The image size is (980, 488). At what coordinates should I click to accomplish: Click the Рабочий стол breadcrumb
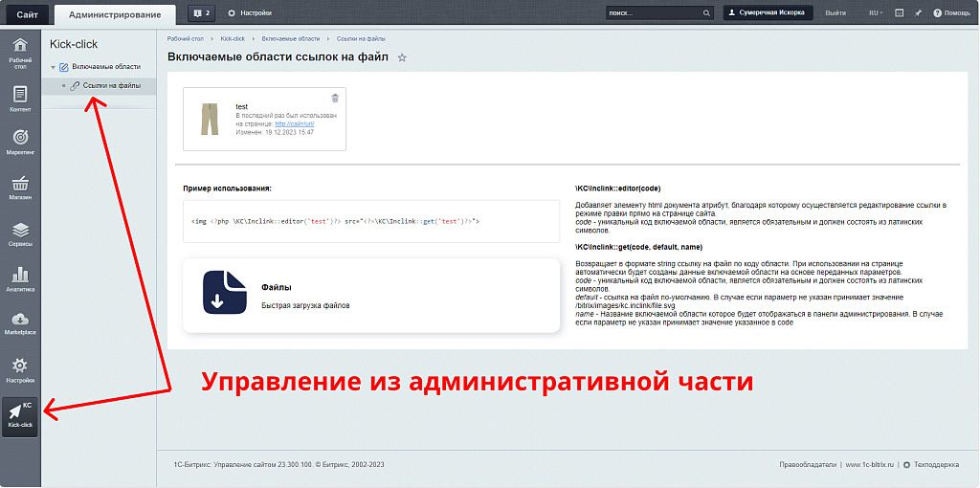click(x=186, y=38)
